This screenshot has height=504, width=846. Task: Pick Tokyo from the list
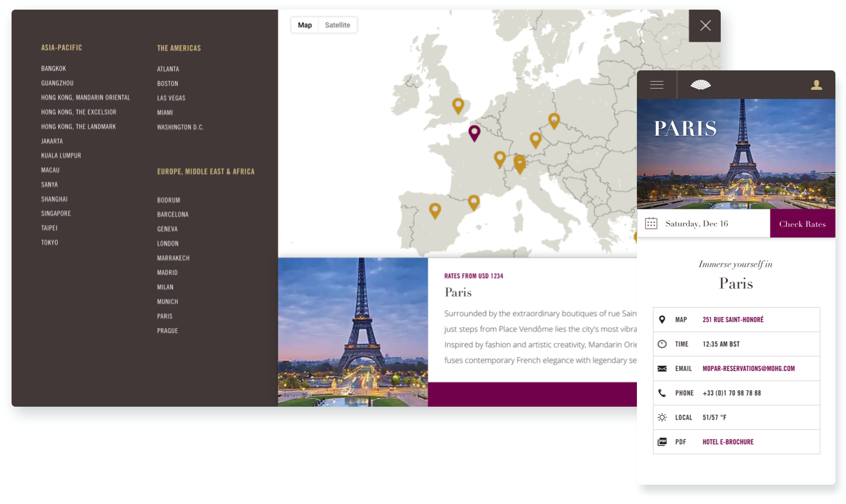point(50,242)
